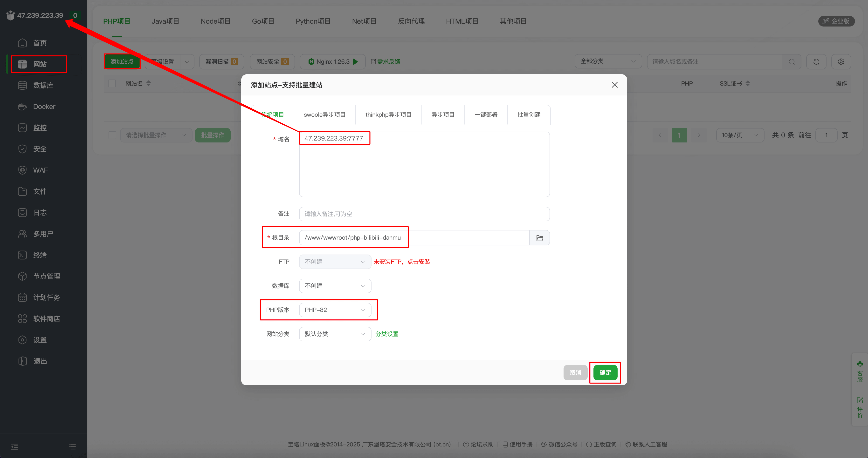Screen dimensions: 868x458
Task: Open the 终端 terminal
Action: 39,255
